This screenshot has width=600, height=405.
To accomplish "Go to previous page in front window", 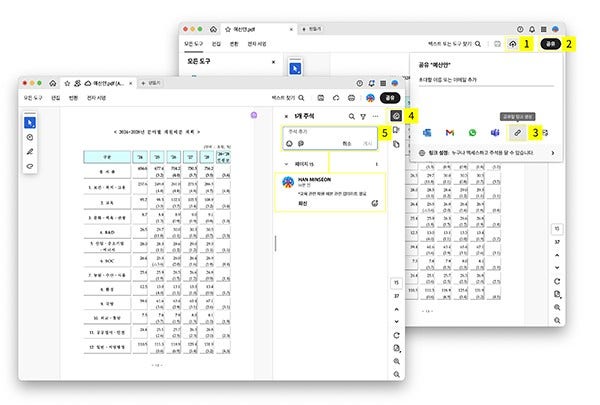I will (x=396, y=309).
